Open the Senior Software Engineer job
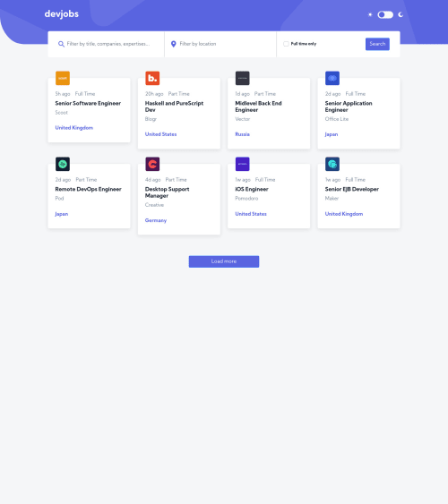Viewport: 448px width, 504px height. point(88,103)
